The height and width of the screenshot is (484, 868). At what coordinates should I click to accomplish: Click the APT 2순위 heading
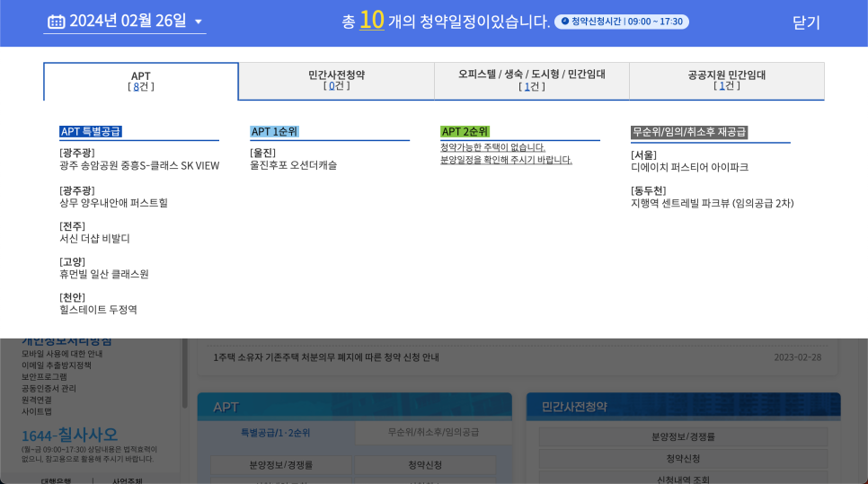pos(465,132)
